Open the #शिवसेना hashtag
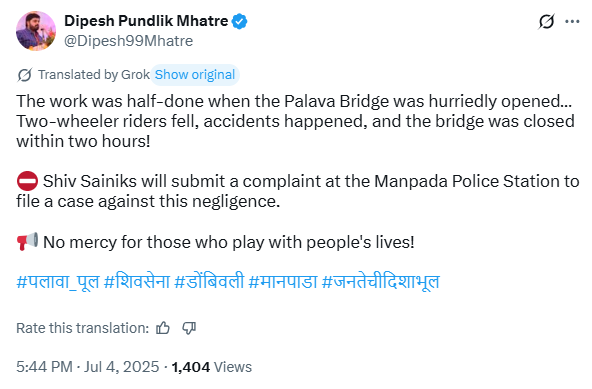 coord(137,282)
